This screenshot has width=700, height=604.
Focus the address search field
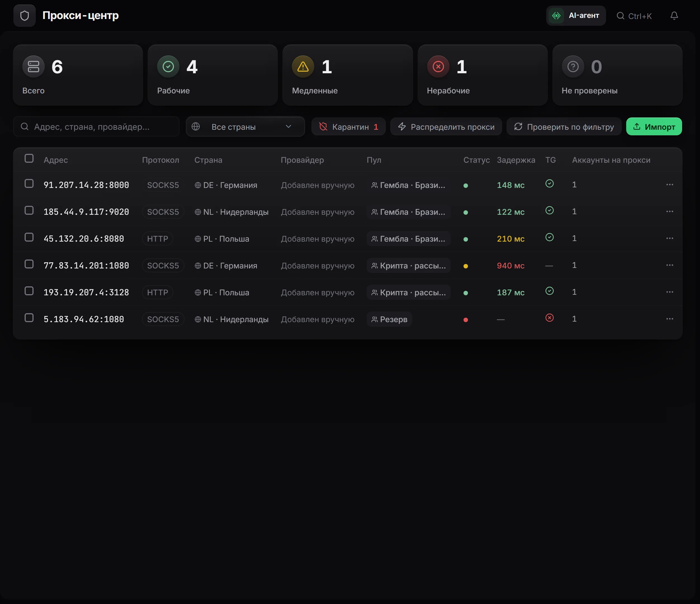point(96,127)
